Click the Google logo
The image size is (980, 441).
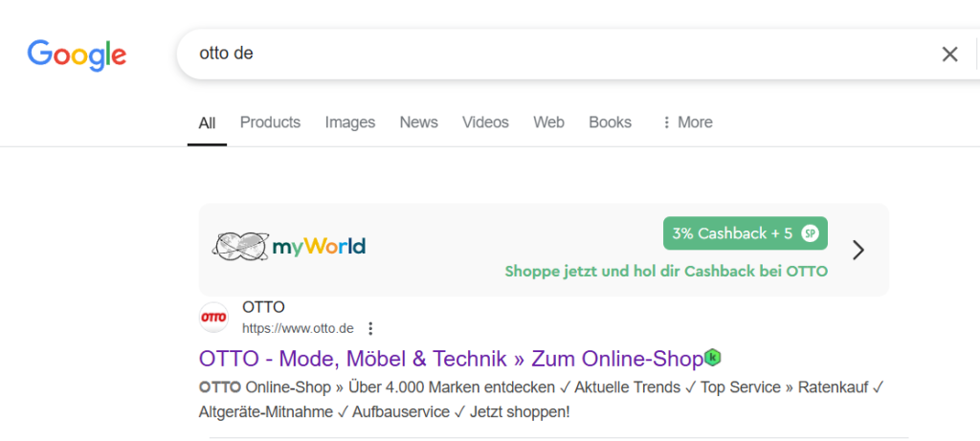77,54
